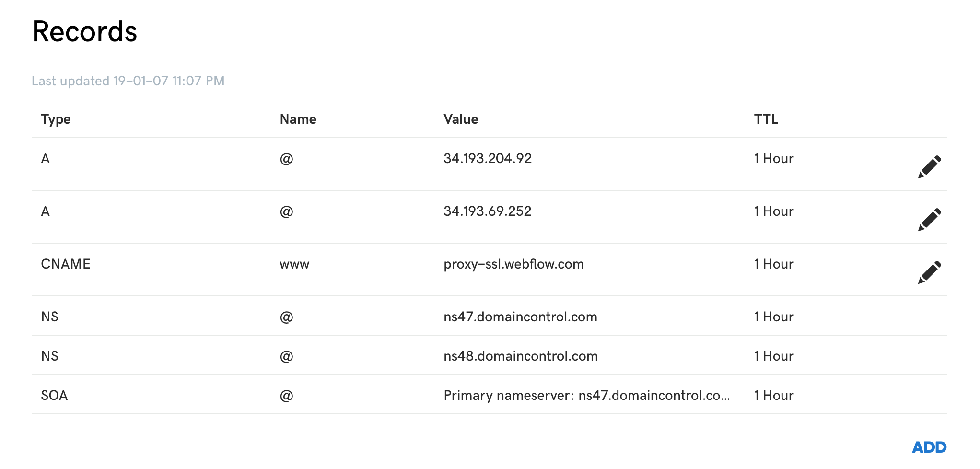Click the Type column header

tap(56, 119)
